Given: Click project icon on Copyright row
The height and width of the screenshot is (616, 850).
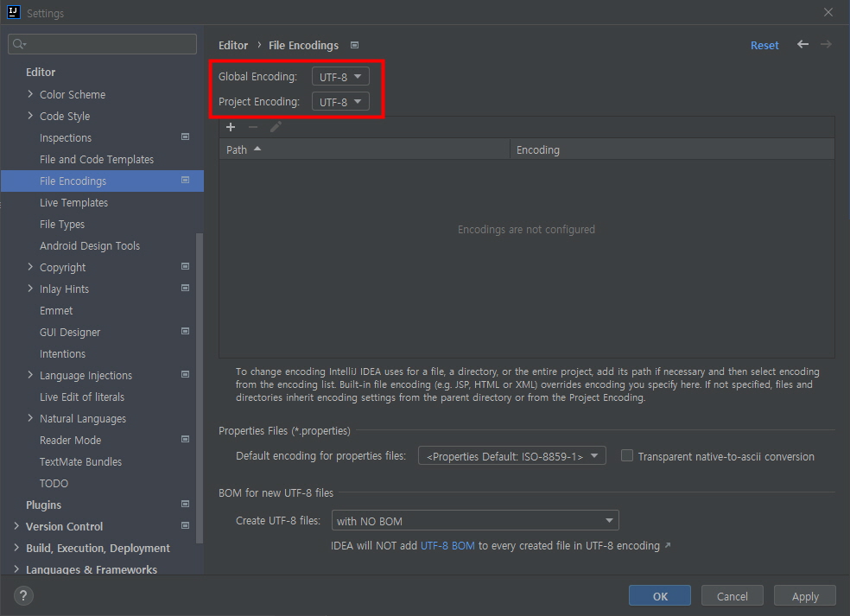Looking at the screenshot, I should tap(185, 267).
